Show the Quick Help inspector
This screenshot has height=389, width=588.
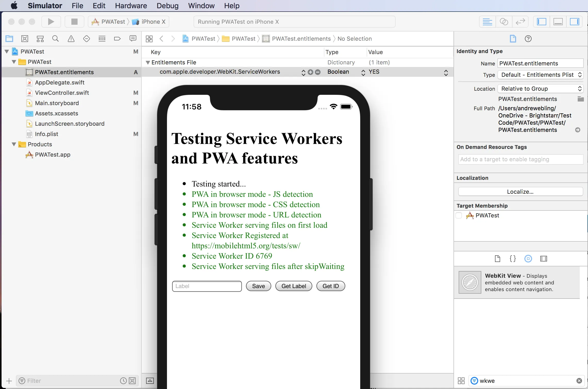coord(528,39)
